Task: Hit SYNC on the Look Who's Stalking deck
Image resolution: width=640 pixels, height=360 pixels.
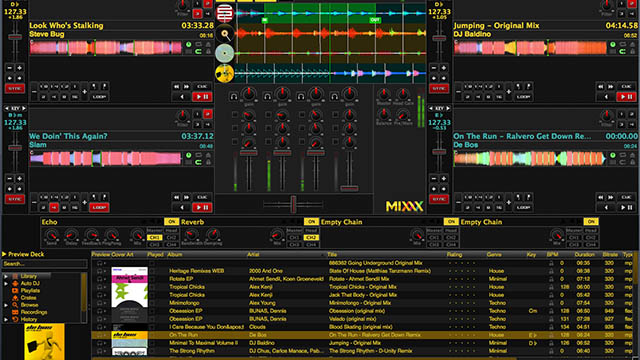Action: click(15, 88)
